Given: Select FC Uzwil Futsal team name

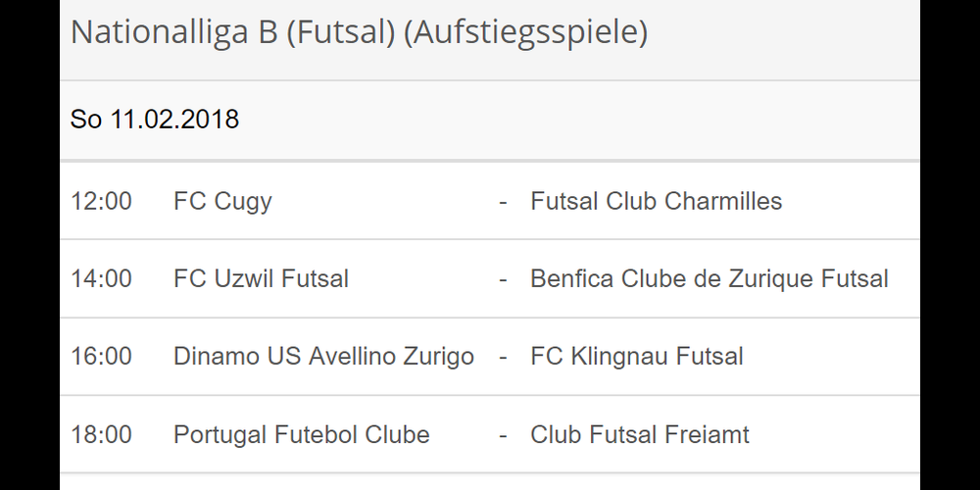Looking at the screenshot, I should click(261, 278).
